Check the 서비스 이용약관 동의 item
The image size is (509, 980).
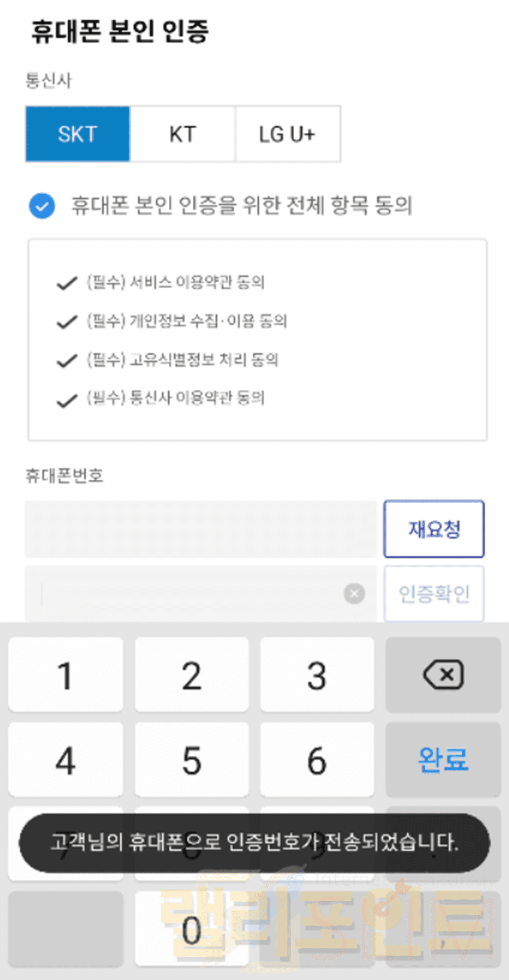tap(67, 283)
